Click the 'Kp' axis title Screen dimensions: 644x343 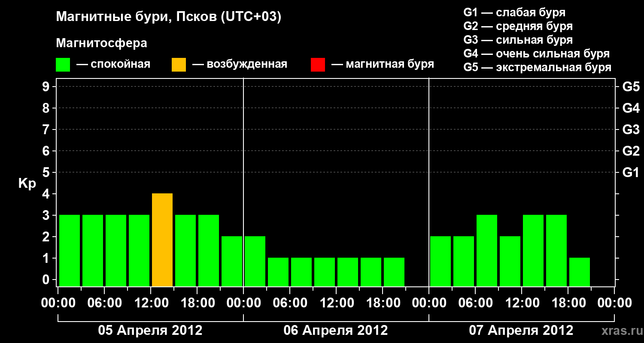27,184
